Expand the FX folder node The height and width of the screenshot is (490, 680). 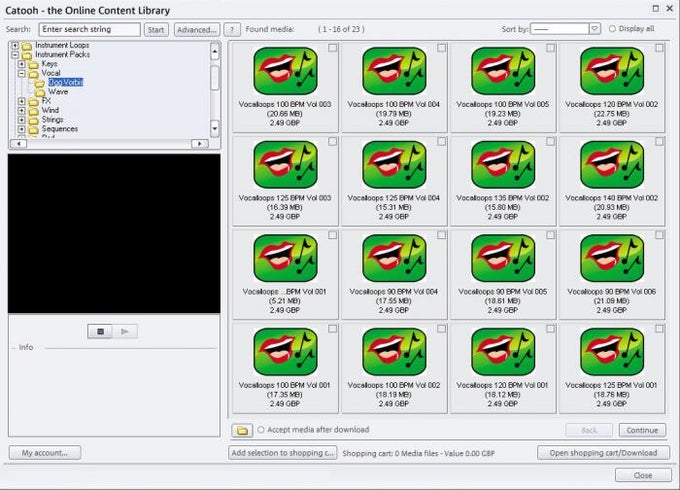click(21, 101)
